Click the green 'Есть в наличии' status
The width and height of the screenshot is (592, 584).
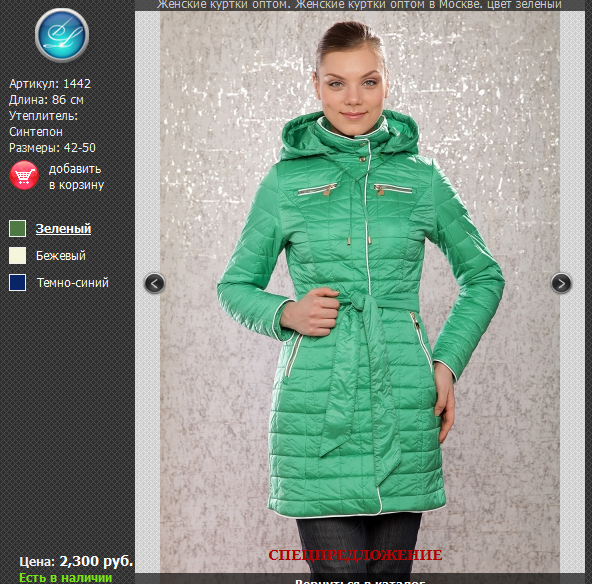[x=66, y=578]
